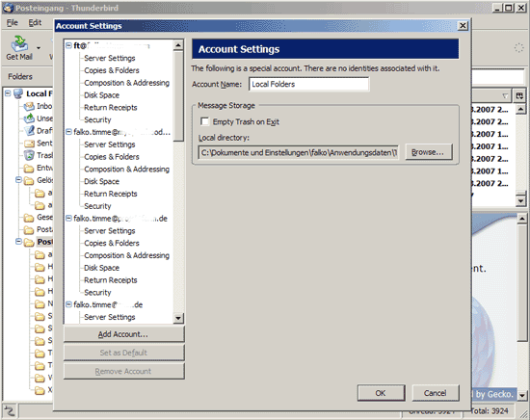Click the column picker icon in message list
Image resolution: width=530 pixels, height=420 pixels.
pos(519,96)
